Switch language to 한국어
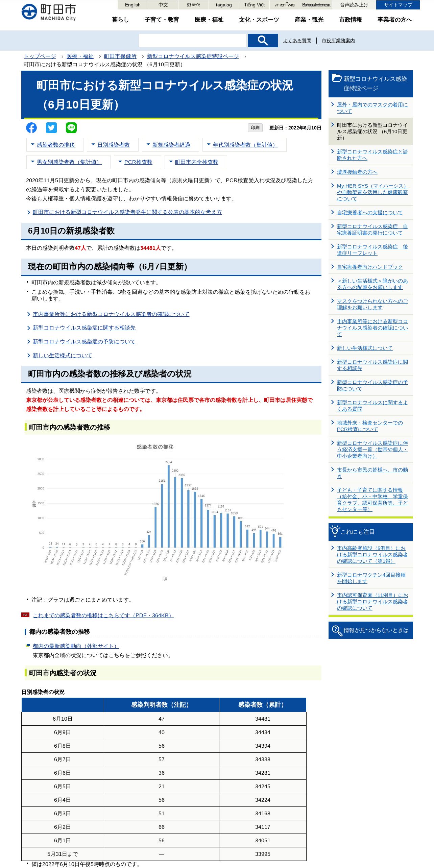The image size is (434, 868). tap(193, 5)
